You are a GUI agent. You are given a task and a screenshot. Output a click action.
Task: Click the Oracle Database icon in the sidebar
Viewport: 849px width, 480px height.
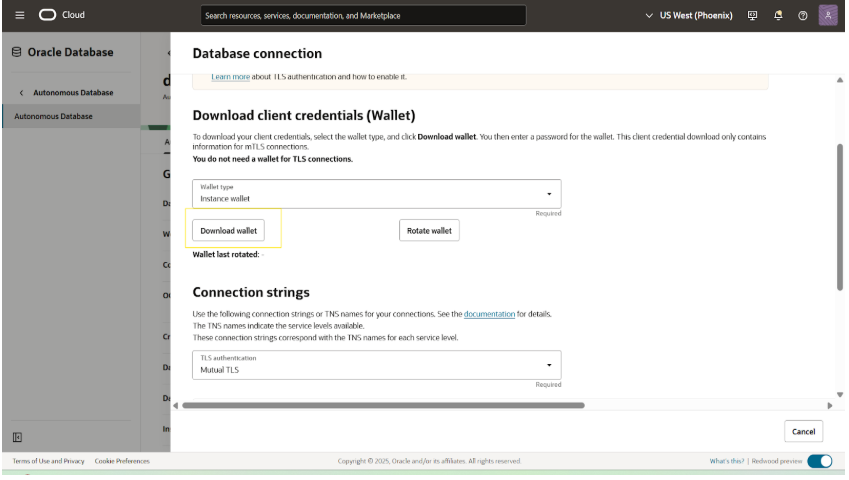16,52
